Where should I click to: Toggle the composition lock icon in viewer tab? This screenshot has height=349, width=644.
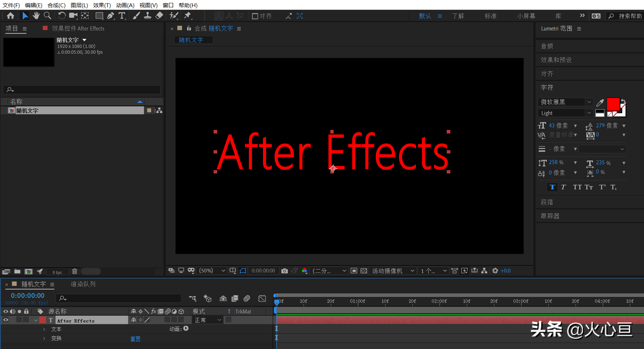tap(189, 28)
